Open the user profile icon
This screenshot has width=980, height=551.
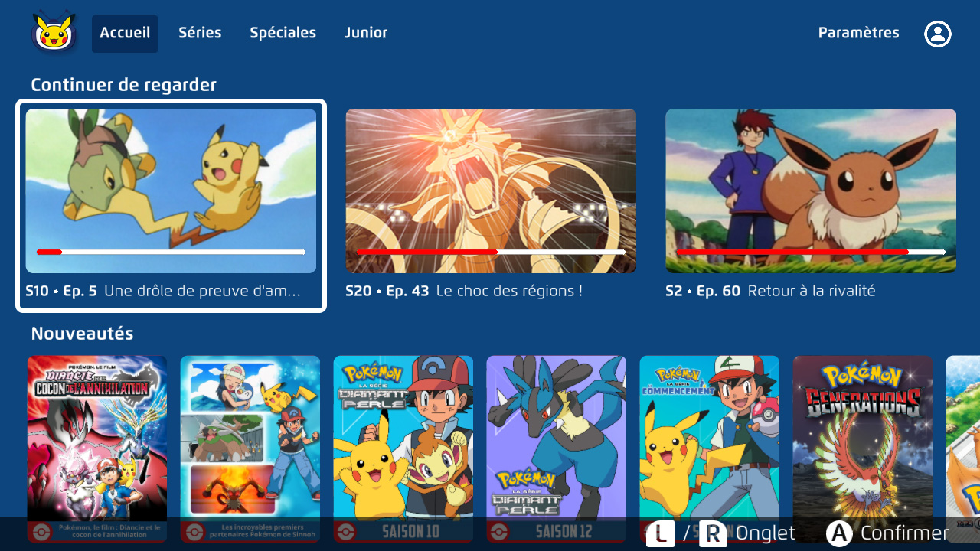coord(937,34)
